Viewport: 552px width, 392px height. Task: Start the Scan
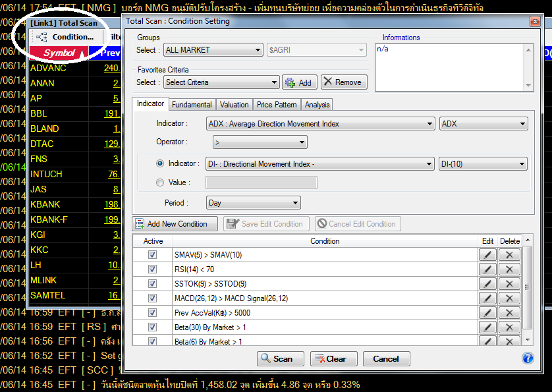click(x=280, y=358)
